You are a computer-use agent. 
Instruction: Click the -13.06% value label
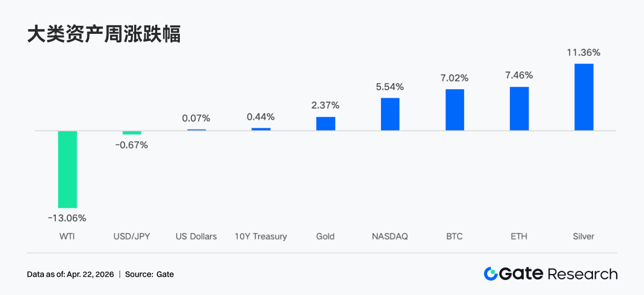tap(67, 218)
